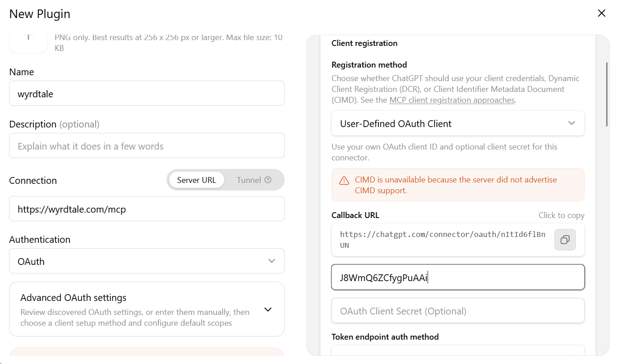This screenshot has width=617, height=364.
Task: Click the 'Use your own OAuth client ID' hint
Action: [444, 152]
